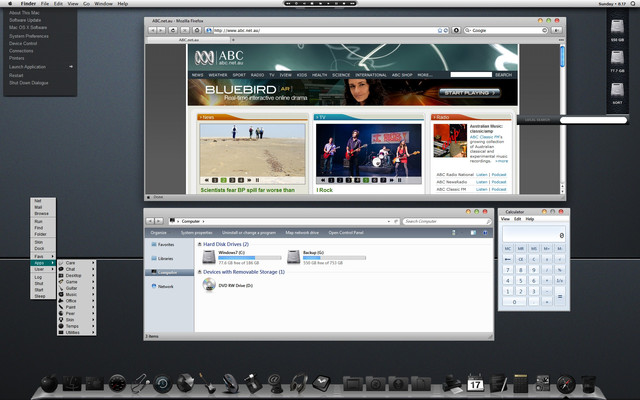Click the ABC site SEARCH button
This screenshot has height=400, width=640.
(503, 75)
